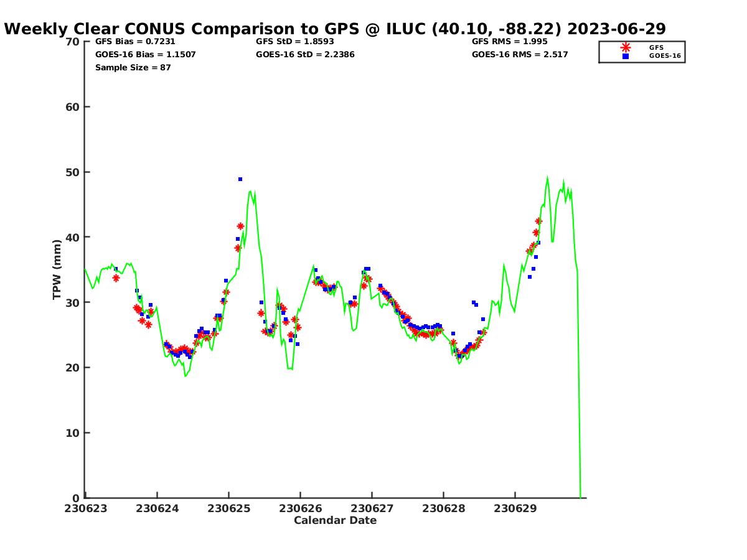
Task: Click the Calendar Date x-axis label
Action: [x=335, y=521]
